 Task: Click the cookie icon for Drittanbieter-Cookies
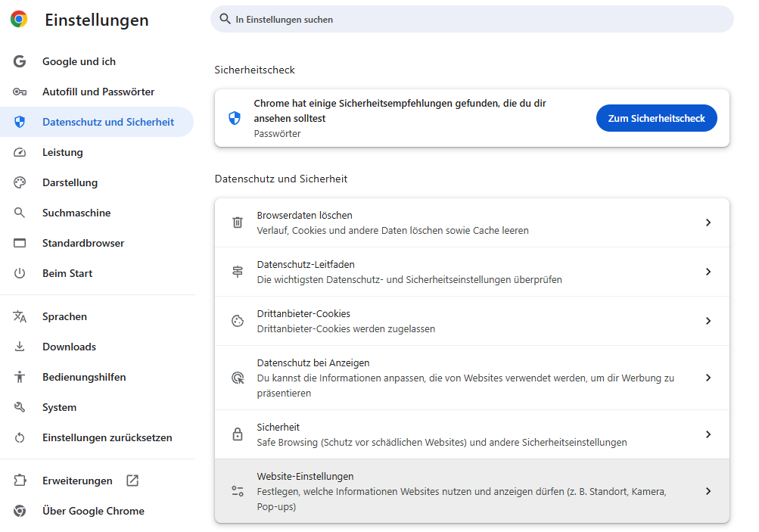238,321
